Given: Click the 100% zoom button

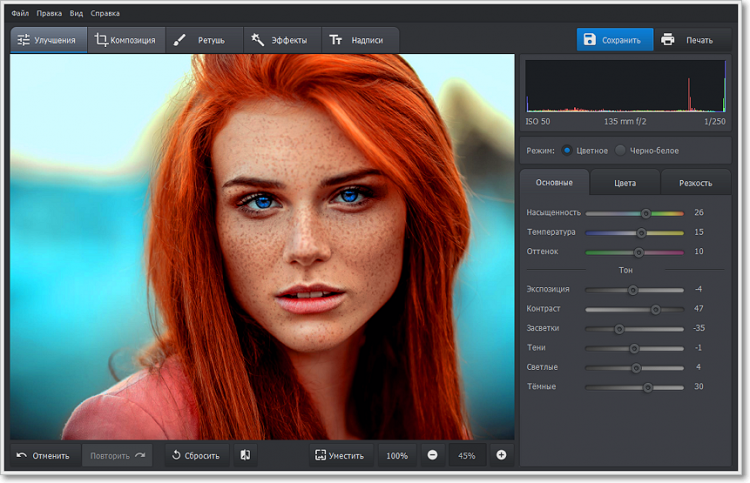Looking at the screenshot, I should coord(397,455).
